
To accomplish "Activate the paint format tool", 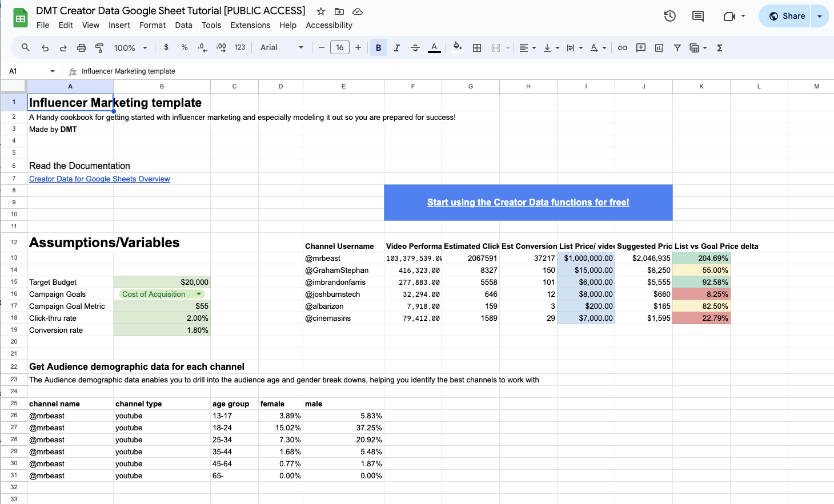I will [99, 48].
